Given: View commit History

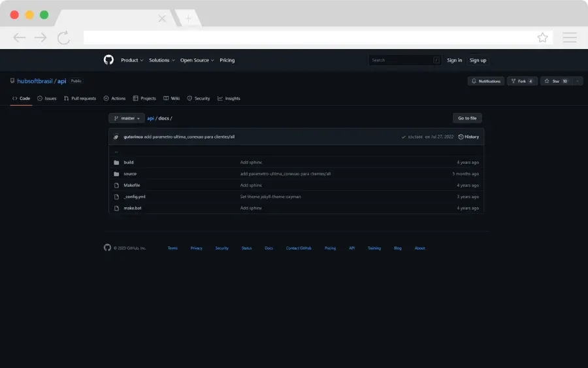Looking at the screenshot, I should coord(468,137).
